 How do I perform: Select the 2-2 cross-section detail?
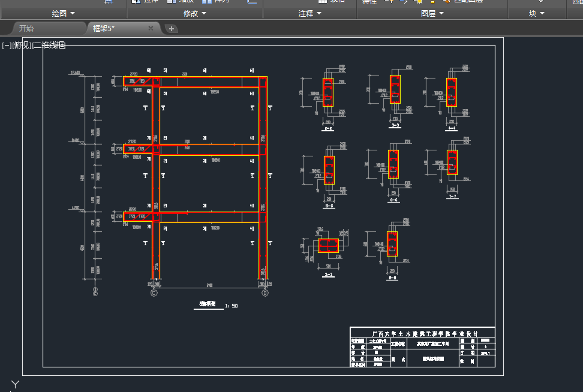pyautogui.click(x=329, y=92)
